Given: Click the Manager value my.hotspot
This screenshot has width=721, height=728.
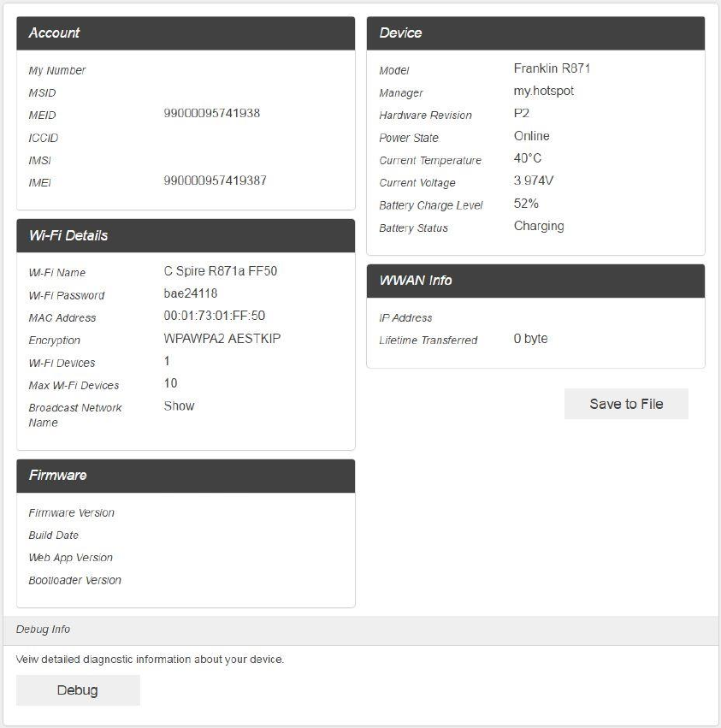Looking at the screenshot, I should click(x=544, y=91).
